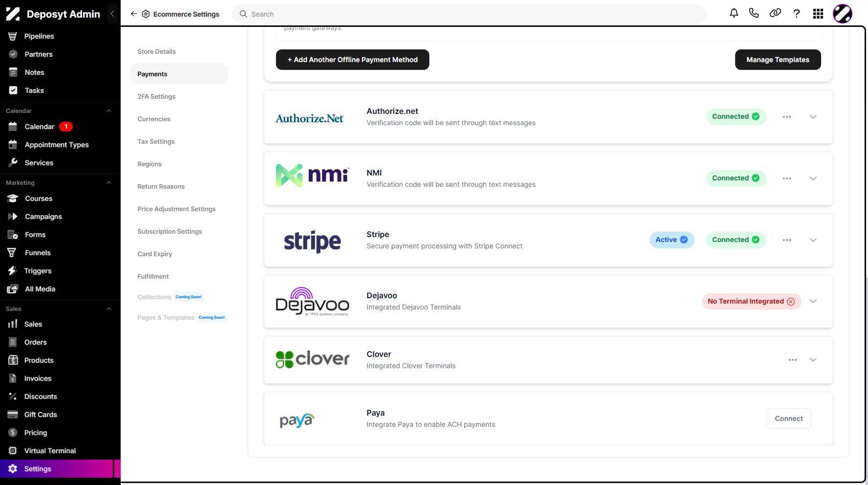Open Stripe options three-dot menu
This screenshot has height=485, width=868.
coord(787,240)
